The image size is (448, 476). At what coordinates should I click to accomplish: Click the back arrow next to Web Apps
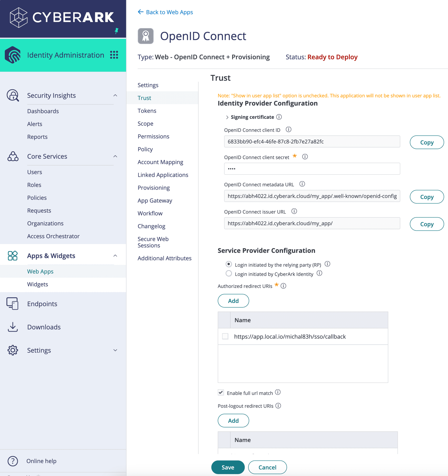point(141,12)
